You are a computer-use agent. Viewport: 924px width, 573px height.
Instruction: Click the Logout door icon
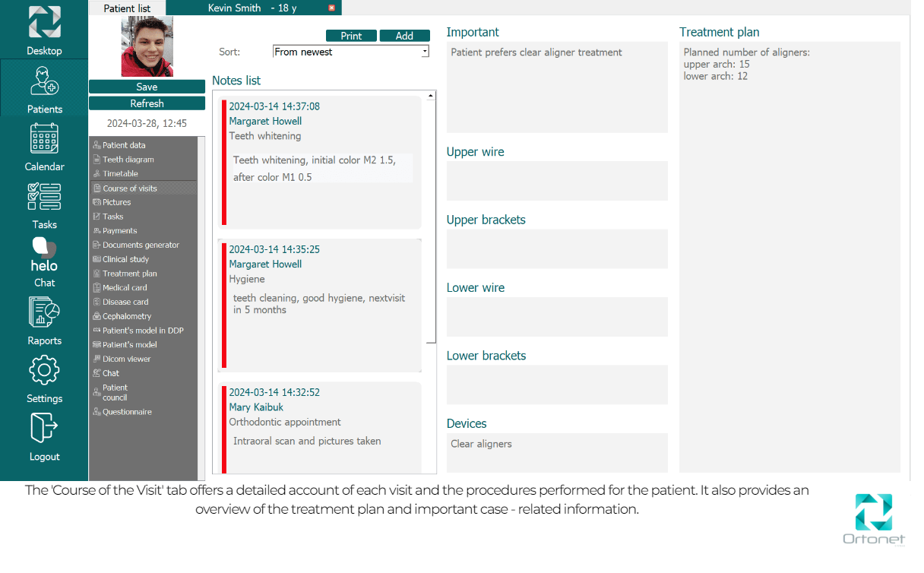click(44, 429)
